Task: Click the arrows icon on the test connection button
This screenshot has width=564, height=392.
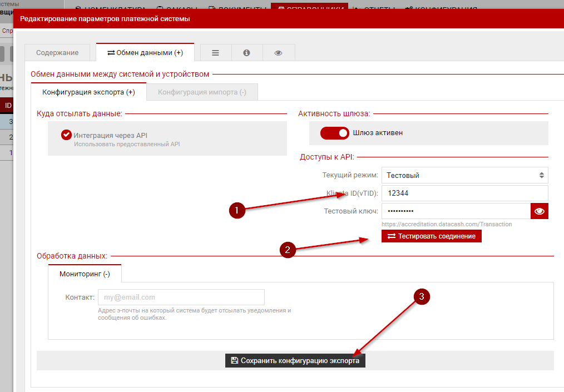Action: (x=391, y=236)
